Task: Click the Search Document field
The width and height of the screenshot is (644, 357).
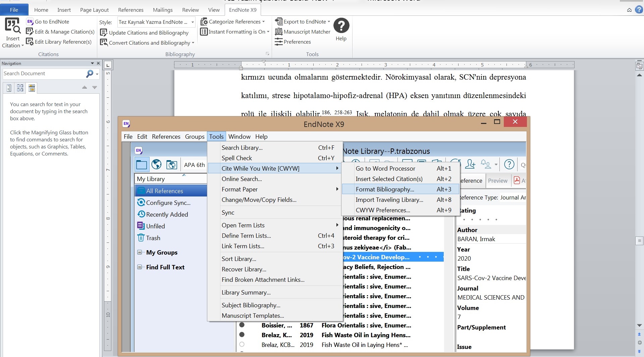Action: [44, 74]
